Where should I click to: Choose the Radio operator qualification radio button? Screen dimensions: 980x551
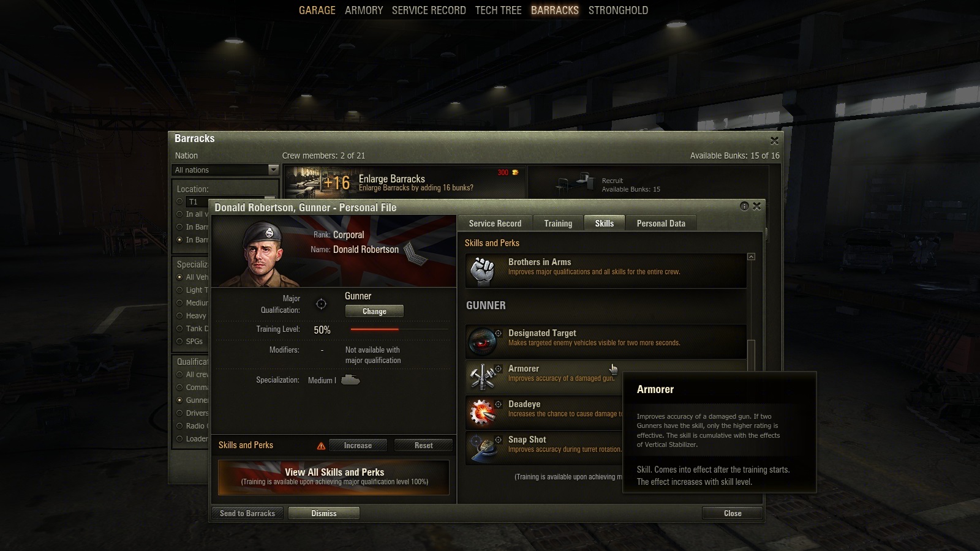pos(179,426)
